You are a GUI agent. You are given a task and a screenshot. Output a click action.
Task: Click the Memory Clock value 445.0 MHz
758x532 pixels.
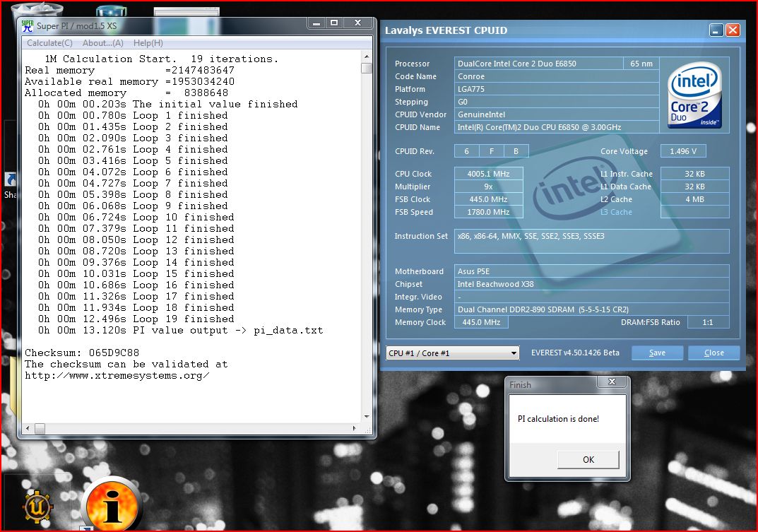[481, 322]
